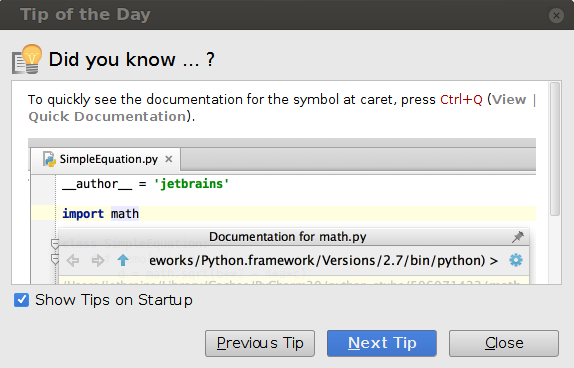Click the class fold marker in editor gutter
The height and width of the screenshot is (368, 574).
click(55, 244)
